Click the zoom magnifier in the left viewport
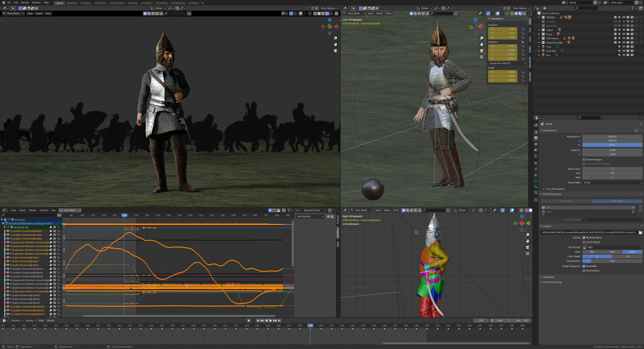The height and width of the screenshot is (349, 644). pos(335,38)
